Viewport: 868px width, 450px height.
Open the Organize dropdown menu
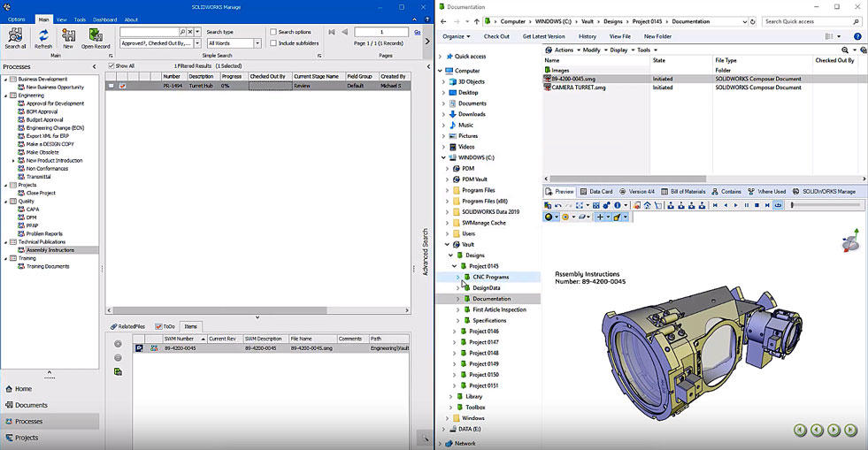click(x=457, y=36)
